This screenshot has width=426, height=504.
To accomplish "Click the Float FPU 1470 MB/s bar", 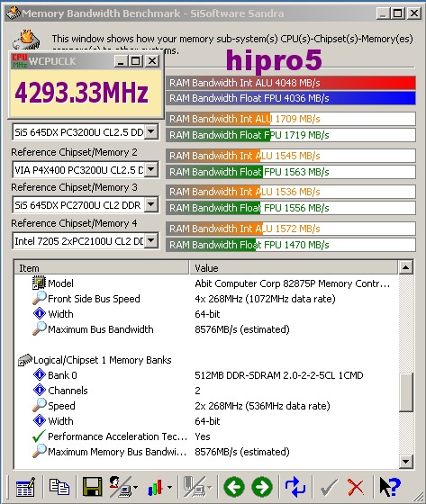I will point(291,245).
